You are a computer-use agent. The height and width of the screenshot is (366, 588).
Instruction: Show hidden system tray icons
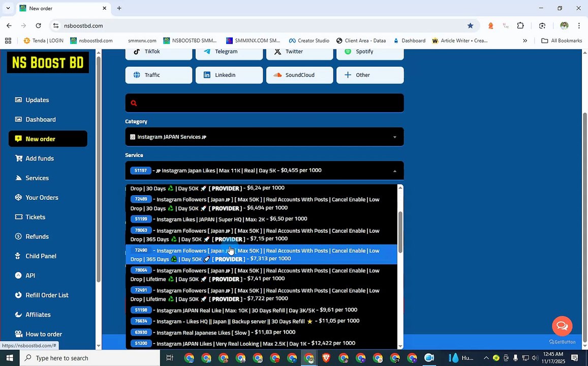[x=486, y=358]
